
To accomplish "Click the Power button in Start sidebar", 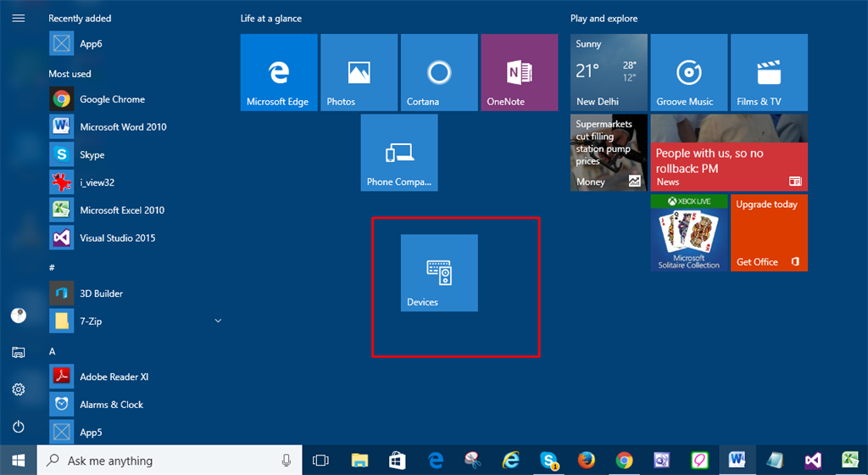I will click(x=19, y=427).
